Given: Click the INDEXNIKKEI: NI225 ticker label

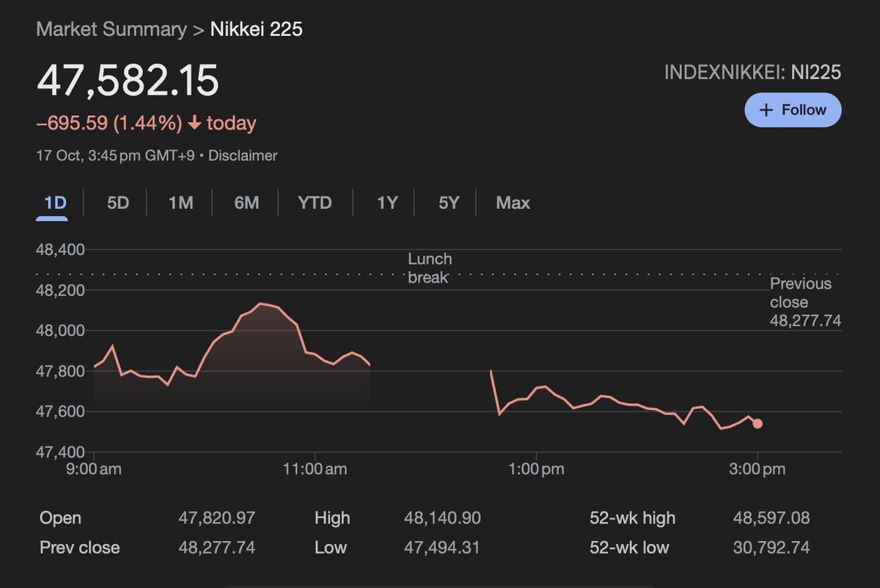Looking at the screenshot, I should 752,73.
